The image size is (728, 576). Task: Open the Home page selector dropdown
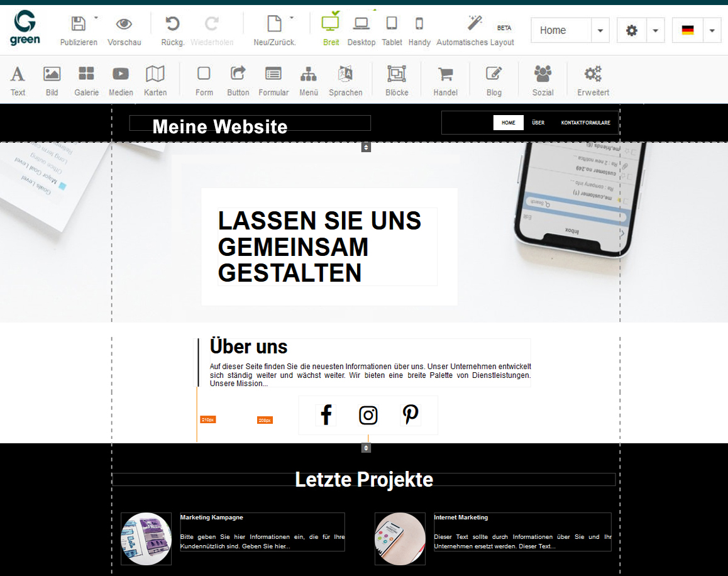[600, 30]
